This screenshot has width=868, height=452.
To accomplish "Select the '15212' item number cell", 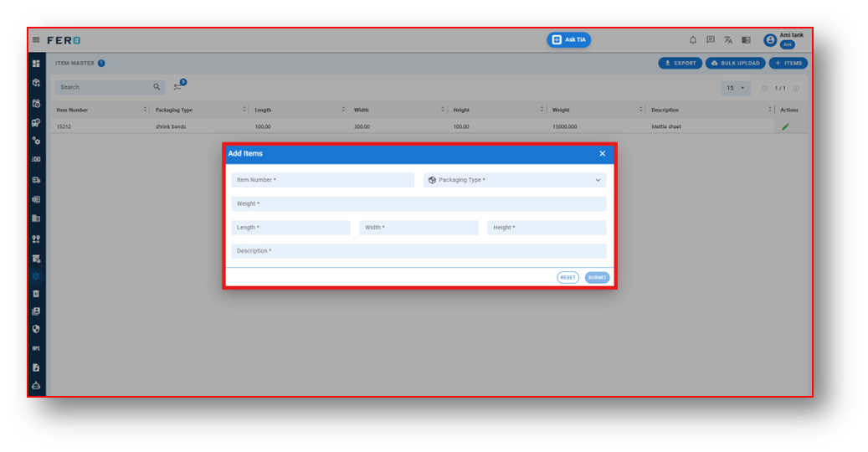I will coord(64,126).
